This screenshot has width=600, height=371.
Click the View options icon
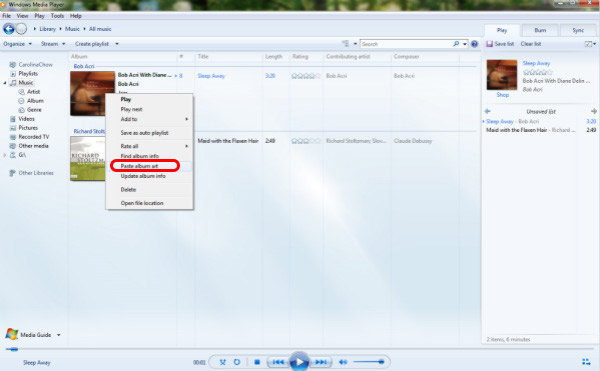(346, 44)
